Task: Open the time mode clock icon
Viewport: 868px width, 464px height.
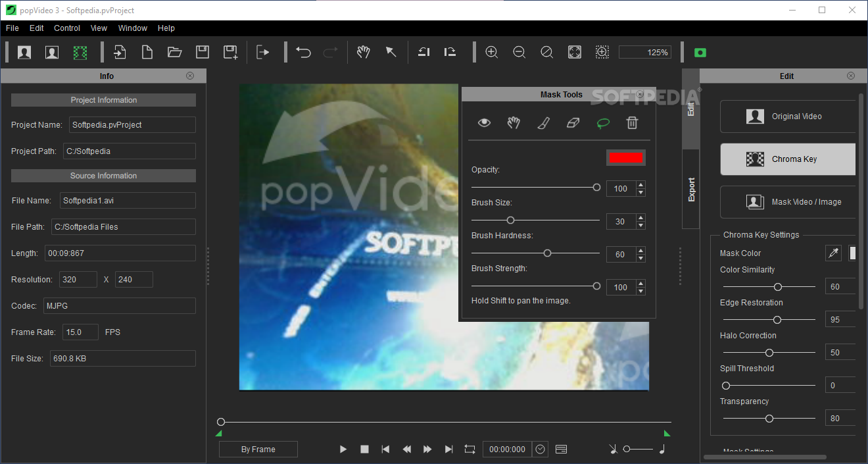Action: click(541, 449)
